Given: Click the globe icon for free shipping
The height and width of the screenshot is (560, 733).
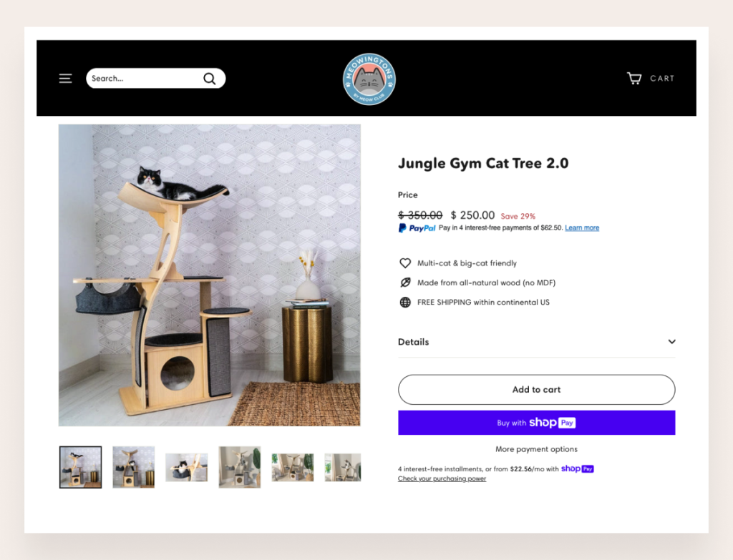Looking at the screenshot, I should pos(405,303).
